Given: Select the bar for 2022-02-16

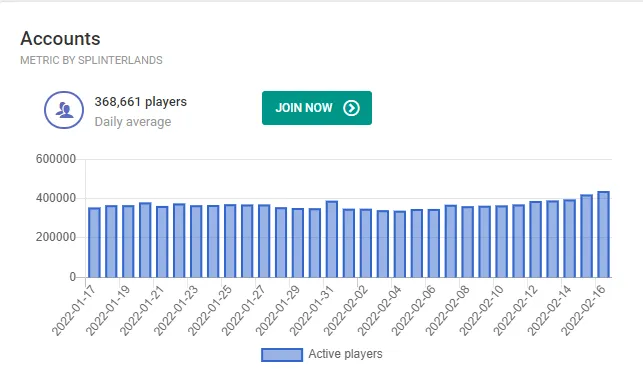Looking at the screenshot, I should 603,234.
